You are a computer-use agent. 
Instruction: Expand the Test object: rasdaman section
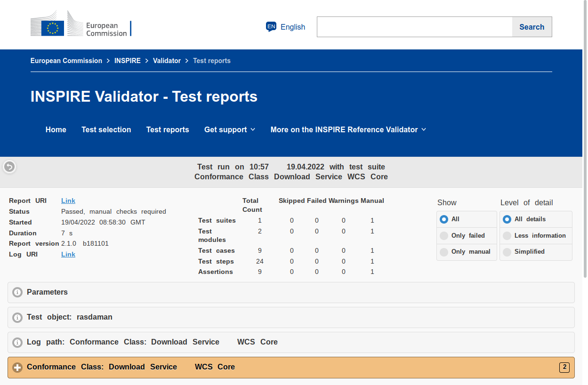(291, 317)
